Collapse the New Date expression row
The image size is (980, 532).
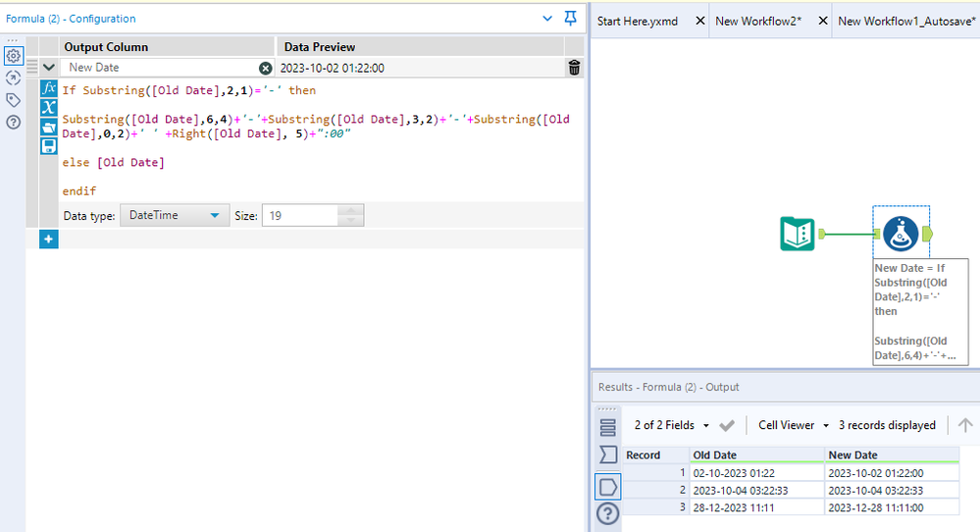(49, 67)
